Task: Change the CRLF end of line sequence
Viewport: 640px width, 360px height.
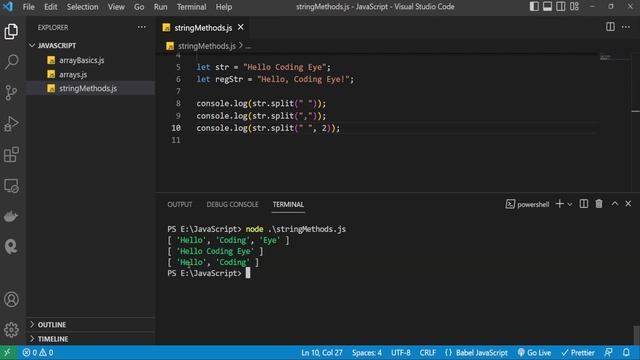Action: click(427, 353)
